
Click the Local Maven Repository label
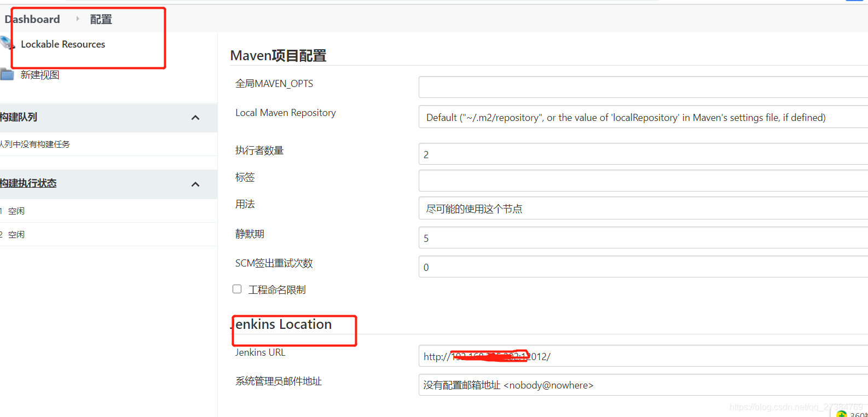(x=286, y=113)
